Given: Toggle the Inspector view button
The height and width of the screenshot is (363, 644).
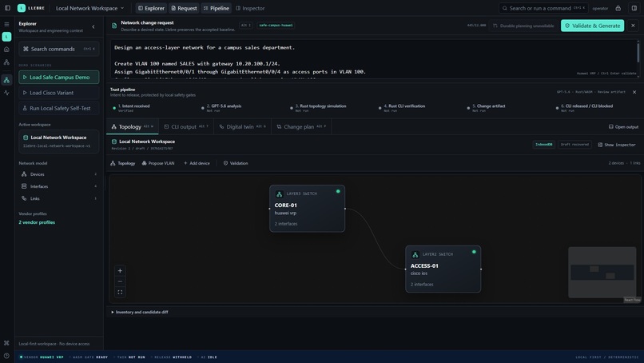Looking at the screenshot, I should point(250,8).
